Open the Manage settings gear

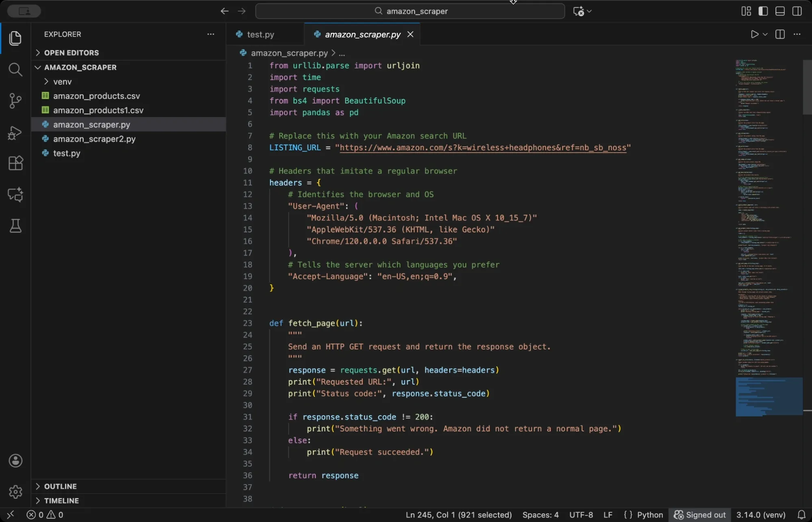pos(15,492)
